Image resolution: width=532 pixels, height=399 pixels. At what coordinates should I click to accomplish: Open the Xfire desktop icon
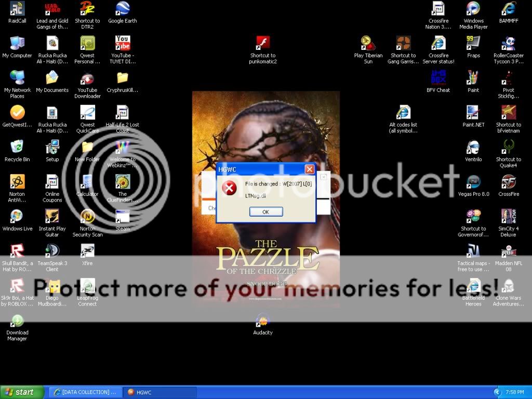pyautogui.click(x=87, y=251)
